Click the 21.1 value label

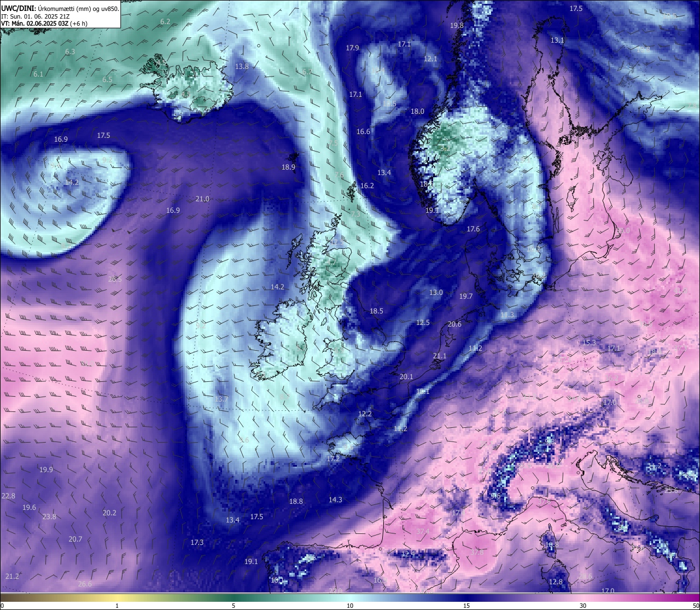pyautogui.click(x=440, y=356)
